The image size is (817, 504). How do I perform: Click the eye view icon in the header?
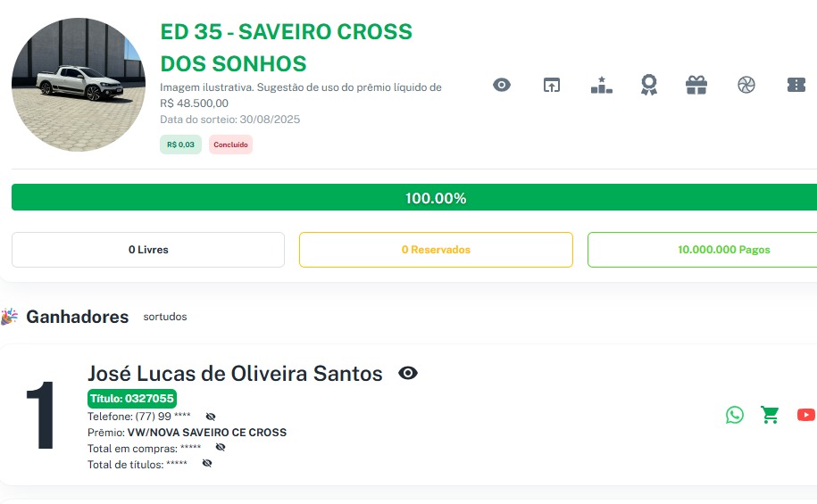tap(502, 85)
